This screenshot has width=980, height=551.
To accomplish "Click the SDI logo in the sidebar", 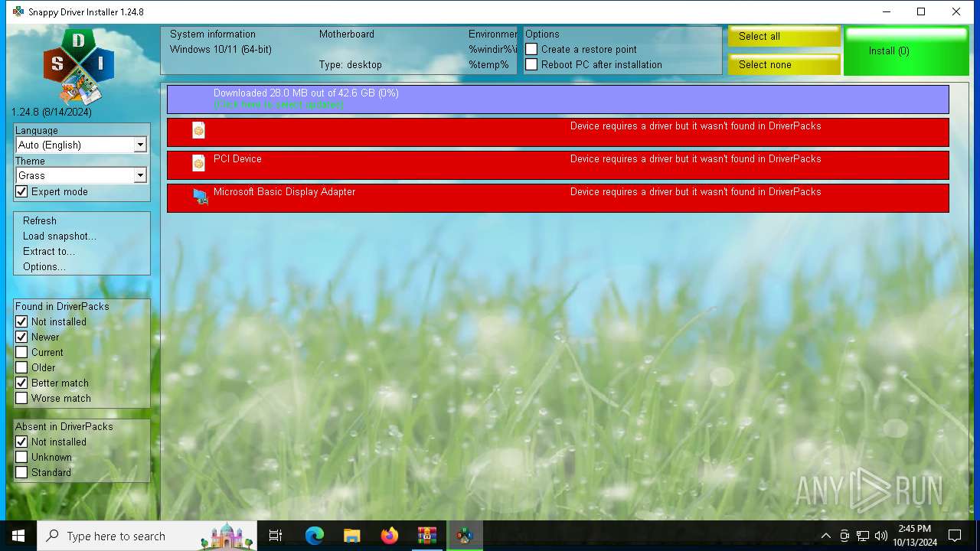I will [x=78, y=66].
